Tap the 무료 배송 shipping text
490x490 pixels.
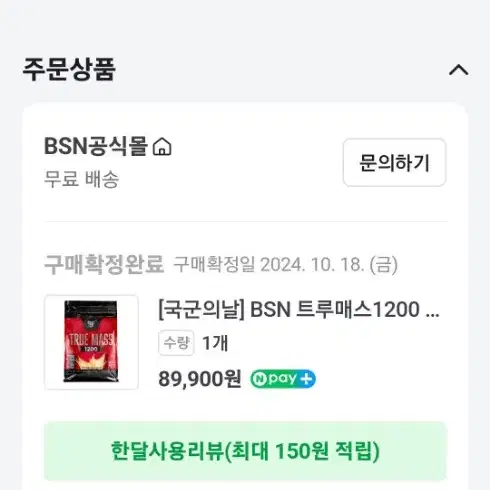[81, 179]
